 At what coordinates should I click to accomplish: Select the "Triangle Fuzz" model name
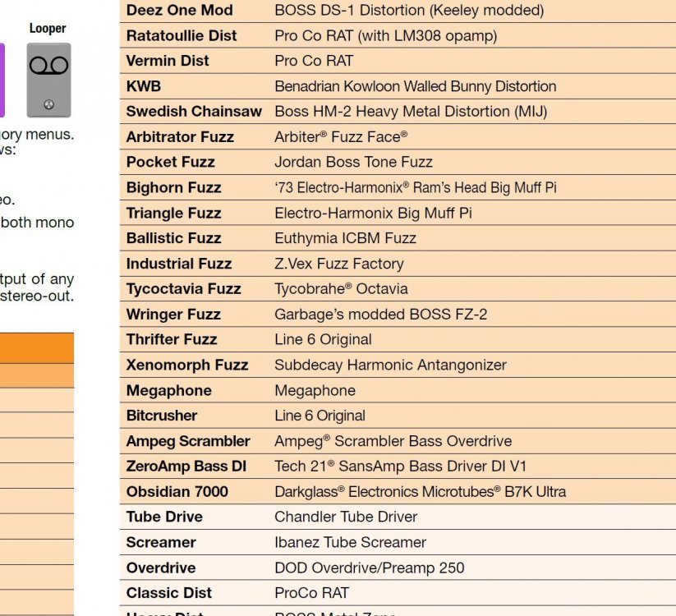coord(173,214)
